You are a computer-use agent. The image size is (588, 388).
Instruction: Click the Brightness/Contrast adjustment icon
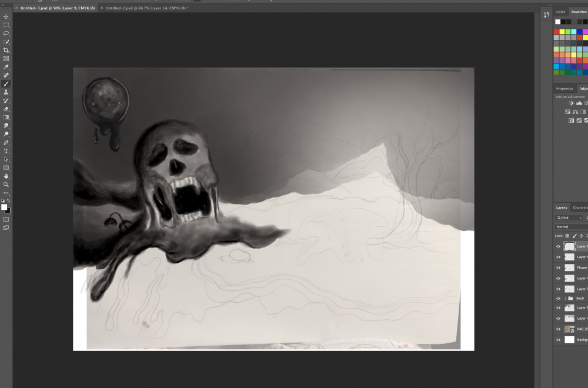(x=571, y=103)
